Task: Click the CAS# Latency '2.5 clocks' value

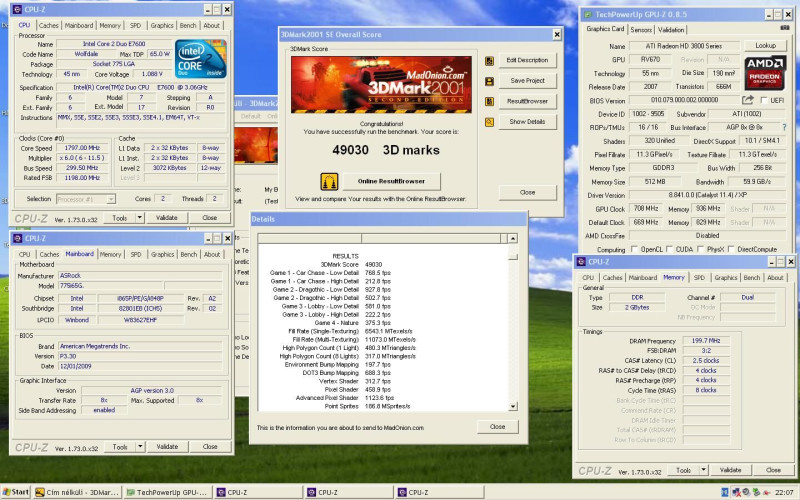Action: tap(706, 360)
